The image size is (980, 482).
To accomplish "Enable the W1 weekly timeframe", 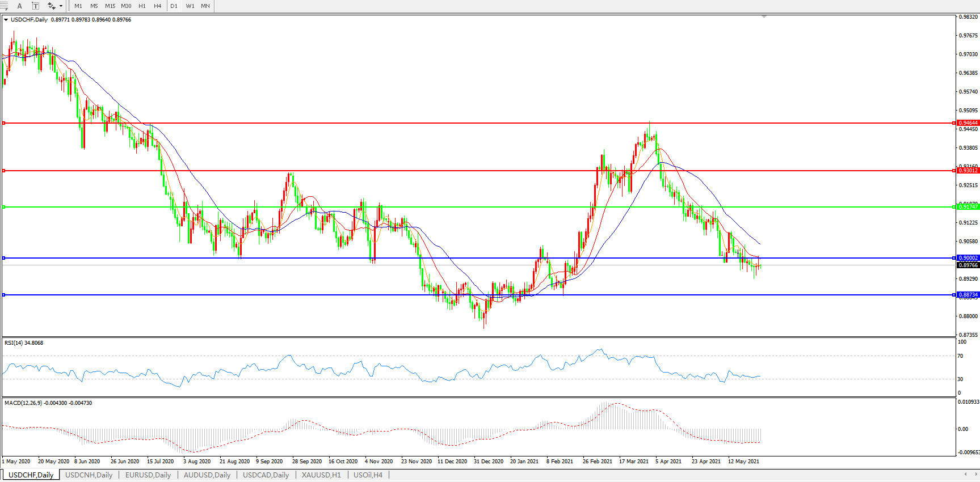I will (190, 6).
